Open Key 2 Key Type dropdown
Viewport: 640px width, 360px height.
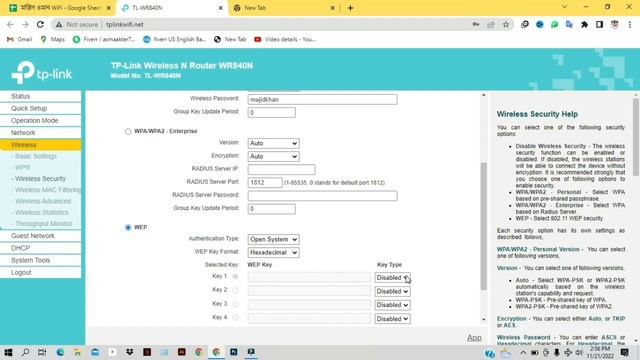tap(392, 291)
